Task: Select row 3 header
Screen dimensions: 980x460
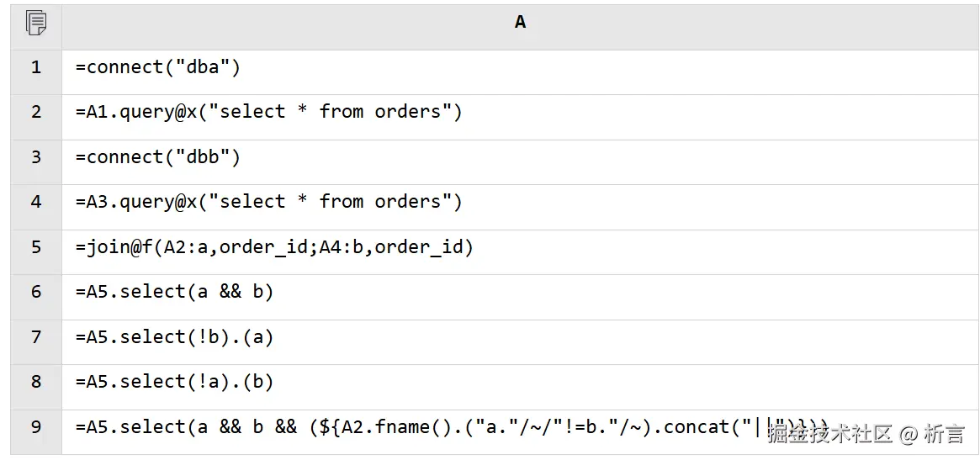Action: click(x=36, y=157)
